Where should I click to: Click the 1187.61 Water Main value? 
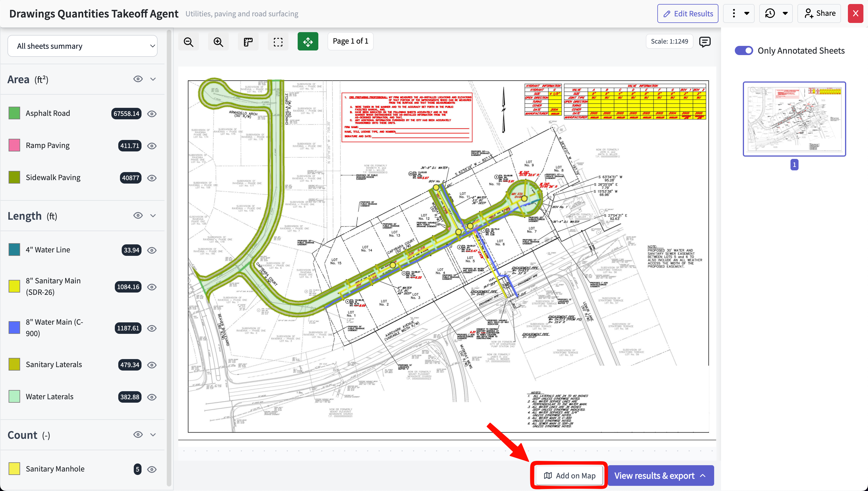pyautogui.click(x=128, y=328)
